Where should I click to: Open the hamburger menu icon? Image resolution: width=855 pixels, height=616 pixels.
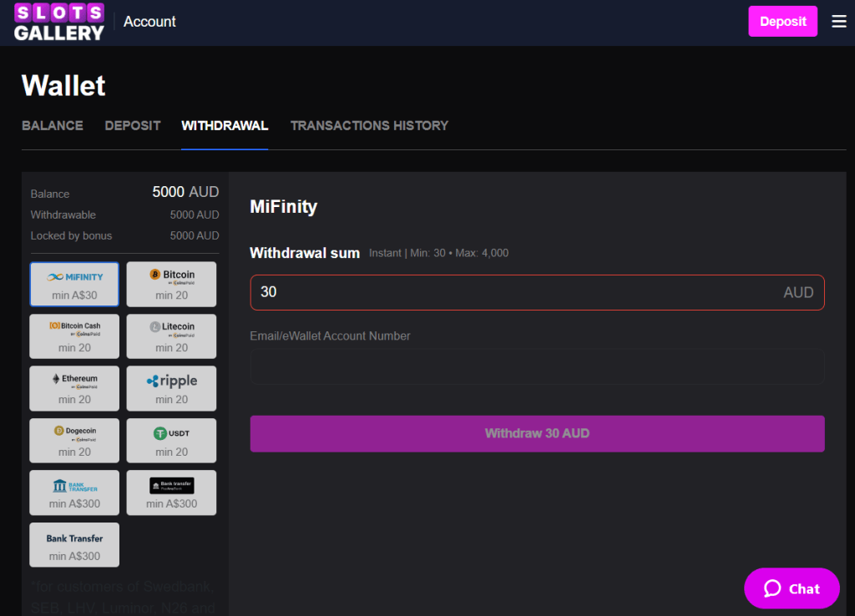(838, 21)
